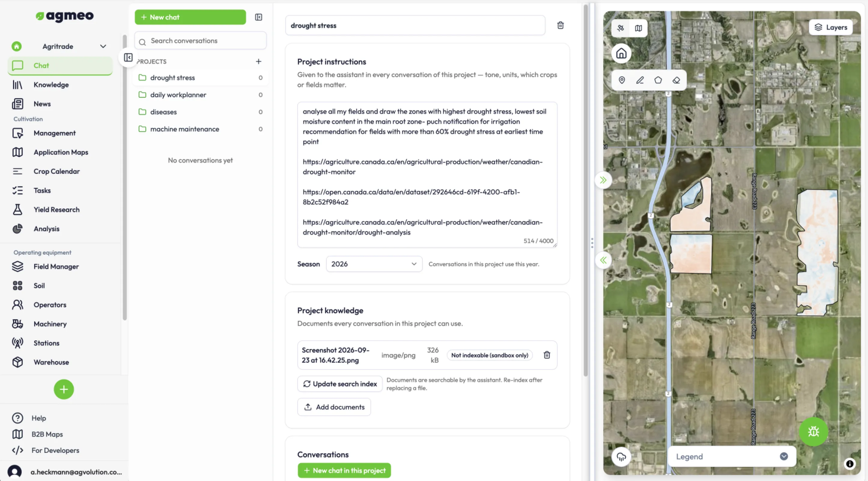868x481 pixels.
Task: Open Help
Action: [x=39, y=418]
